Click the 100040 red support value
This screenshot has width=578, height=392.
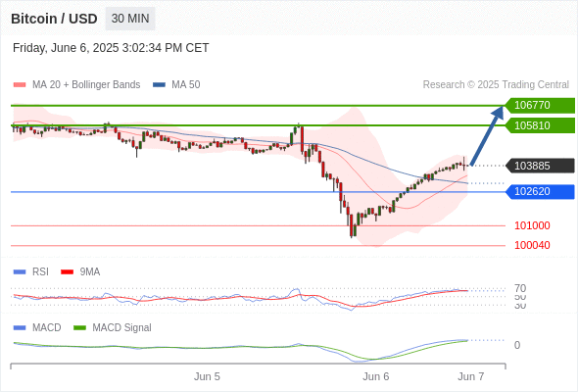pyautogui.click(x=532, y=245)
